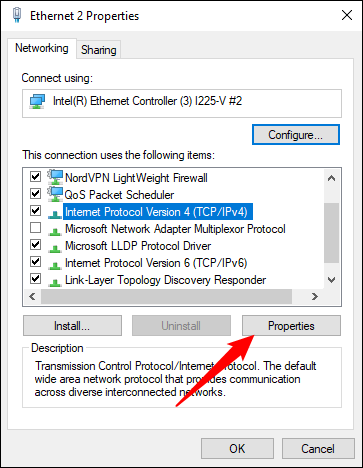This screenshot has height=468, width=363.
Task: Click Cancel to dismiss the dialog
Action: (318, 448)
